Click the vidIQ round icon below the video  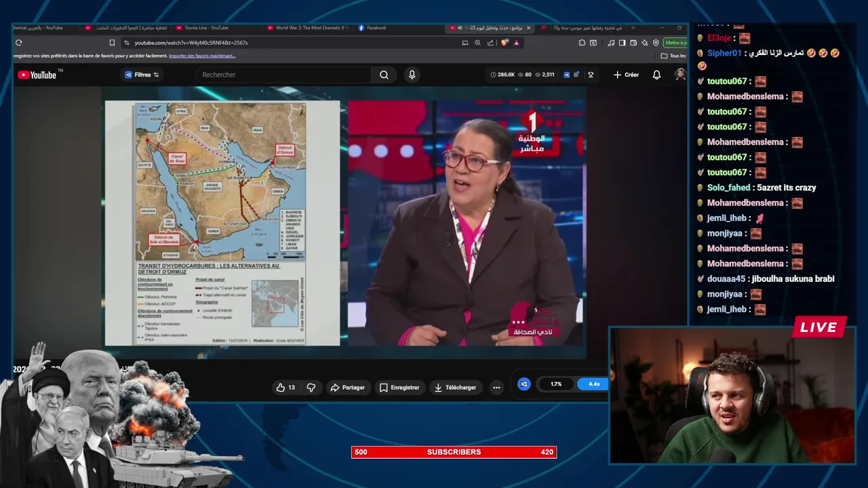click(524, 384)
